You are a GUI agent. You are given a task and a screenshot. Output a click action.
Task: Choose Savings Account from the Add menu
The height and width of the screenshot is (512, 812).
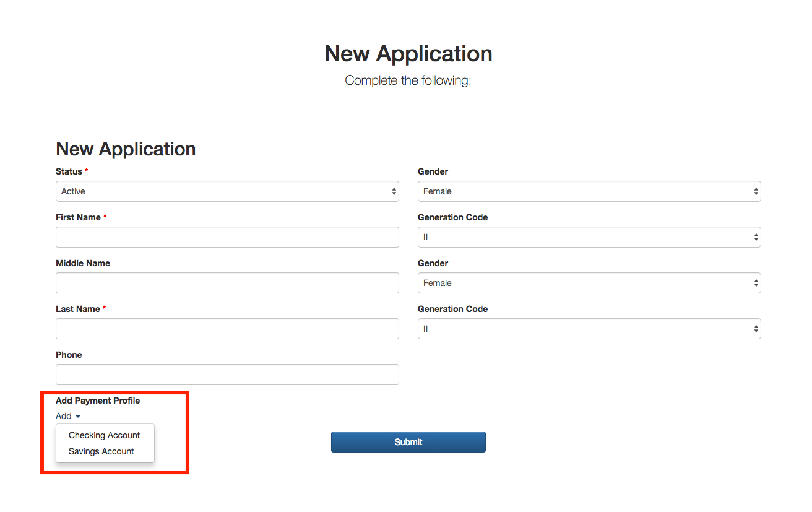pos(101,451)
